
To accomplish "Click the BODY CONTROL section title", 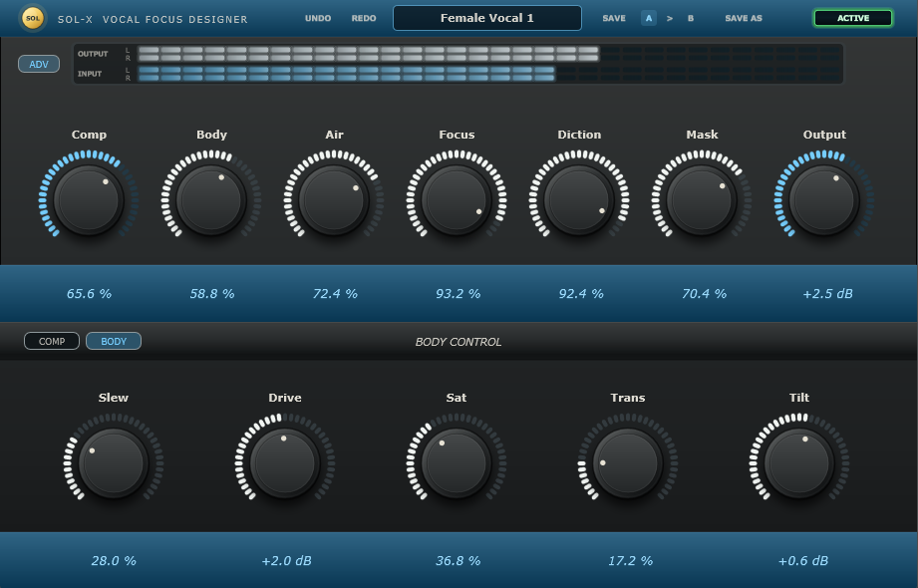I will [x=459, y=342].
